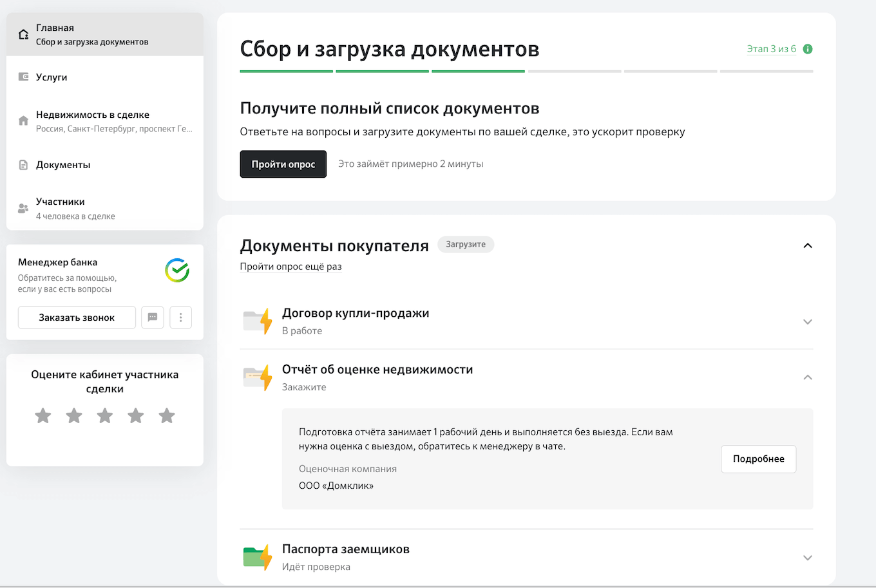Open the Главная menu item
The width and height of the screenshot is (876, 588).
click(105, 34)
